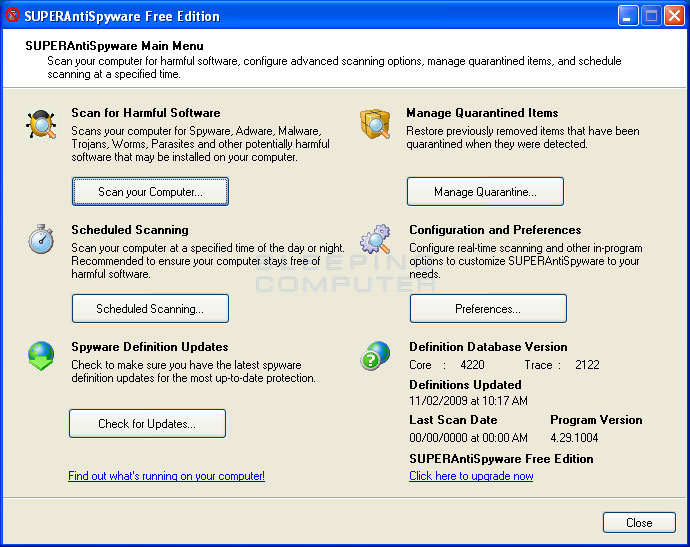Click the gears Configuration and Preferences icon
The image size is (690, 547).
click(x=376, y=240)
